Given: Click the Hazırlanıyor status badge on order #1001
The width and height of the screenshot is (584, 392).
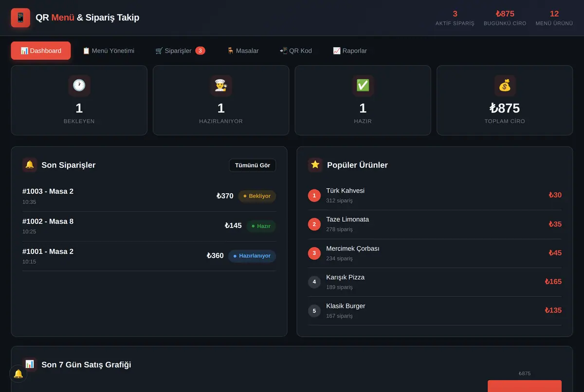Looking at the screenshot, I should tap(252, 256).
